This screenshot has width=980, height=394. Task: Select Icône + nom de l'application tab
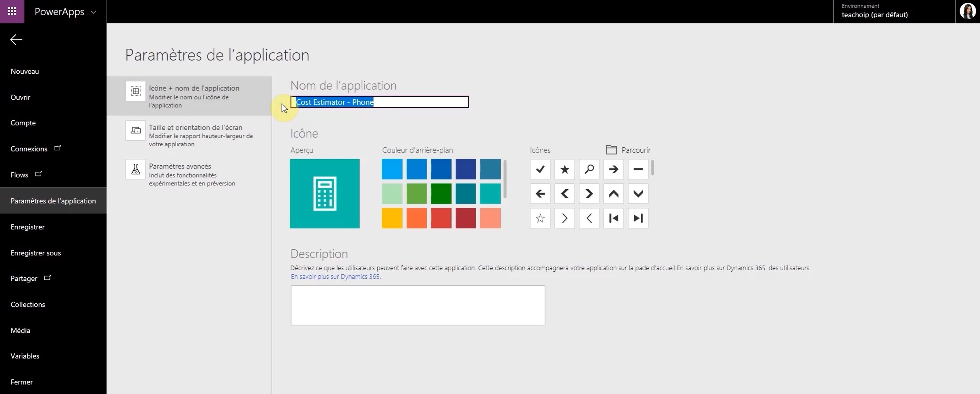189,96
